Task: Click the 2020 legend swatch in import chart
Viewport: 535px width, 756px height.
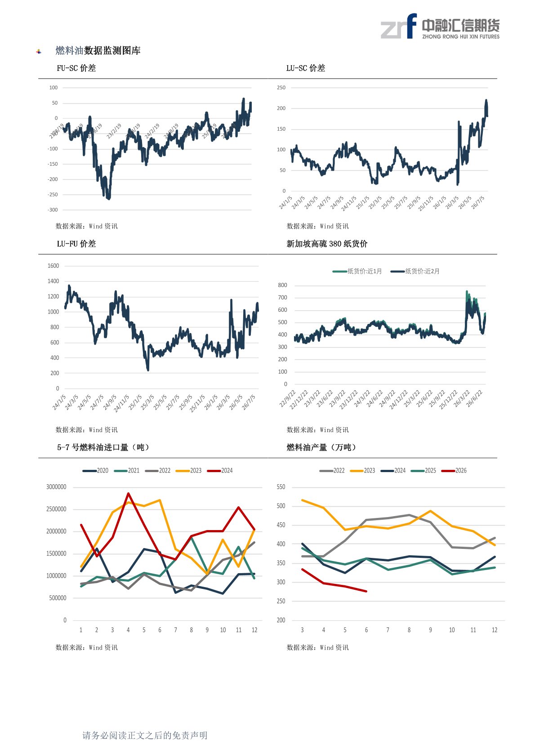Action: 89,471
